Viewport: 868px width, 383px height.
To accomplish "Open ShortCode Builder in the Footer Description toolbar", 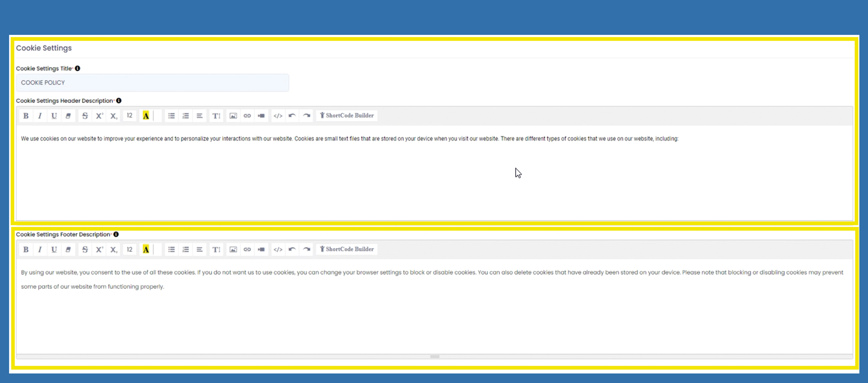I will click(x=347, y=249).
